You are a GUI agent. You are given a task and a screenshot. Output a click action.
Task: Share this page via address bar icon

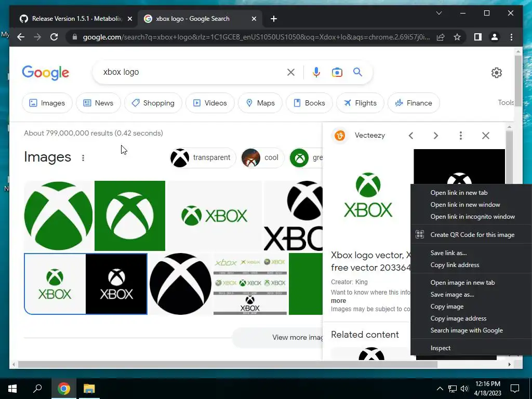click(441, 37)
